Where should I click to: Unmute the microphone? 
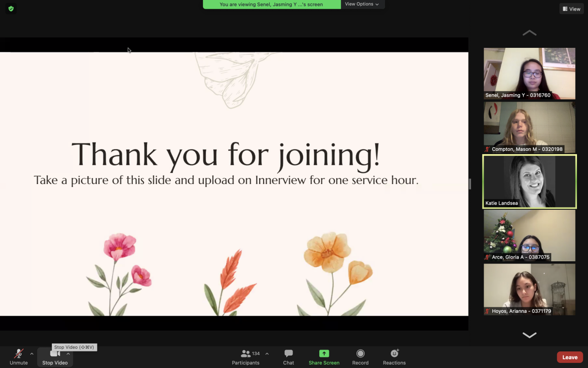[x=19, y=357]
